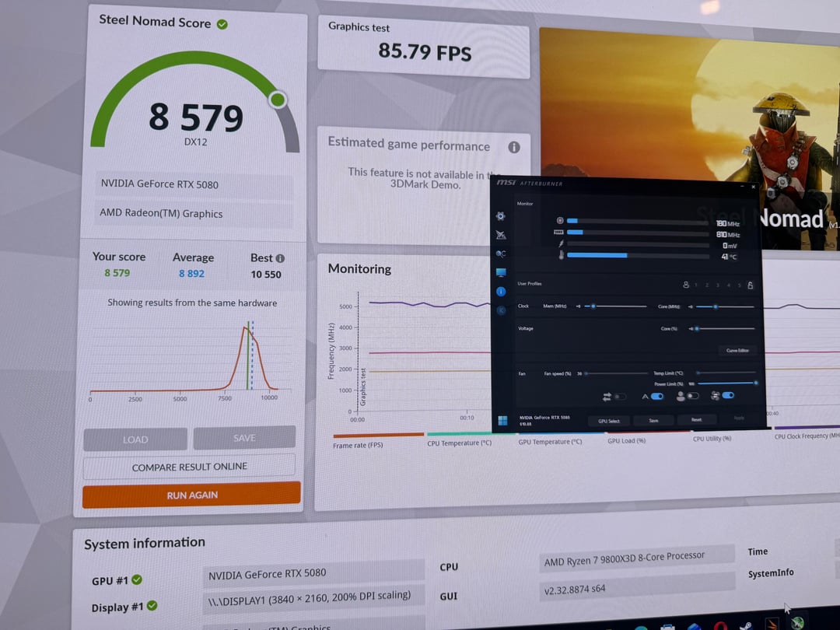This screenshot has width=840, height=630.
Task: Toggle the switch next to the A icon
Action: pyautogui.click(x=657, y=397)
